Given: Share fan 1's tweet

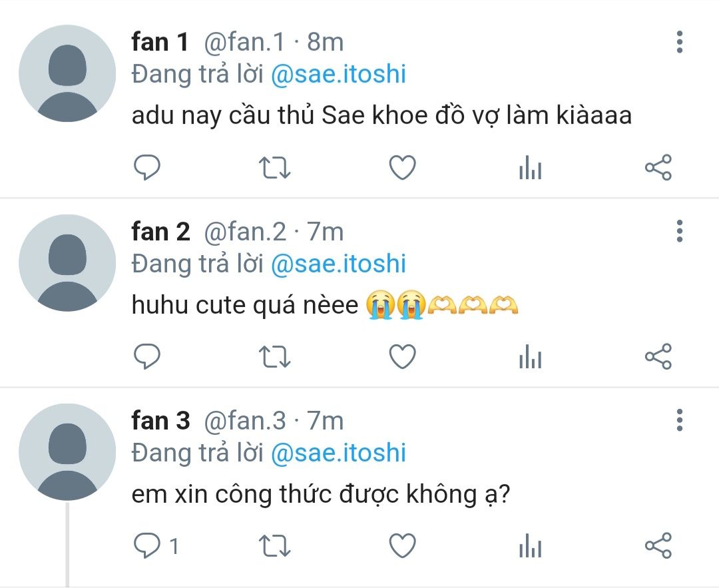Looking at the screenshot, I should 658,167.
